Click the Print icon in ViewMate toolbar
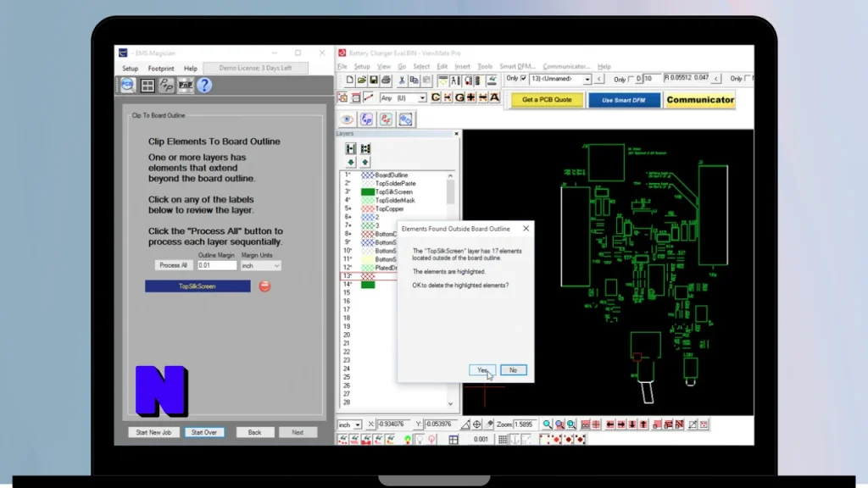The image size is (868, 488). click(x=386, y=80)
